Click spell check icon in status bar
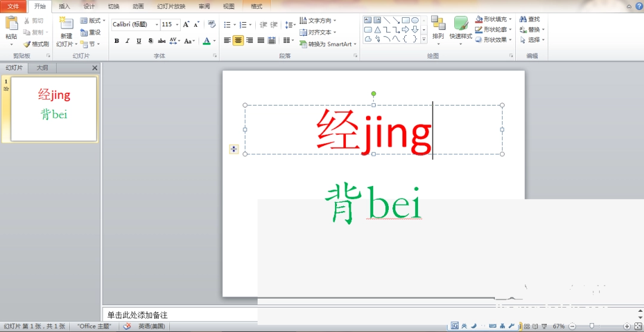Screen dimensions: 644x332 pos(127,326)
